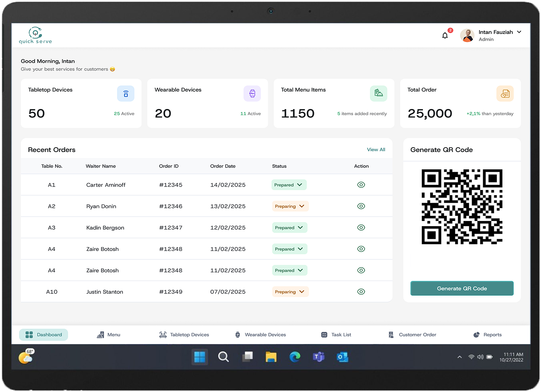Screen dimensions: 541x392
Task: Click the Total Menu Items icon
Action: [x=379, y=94]
